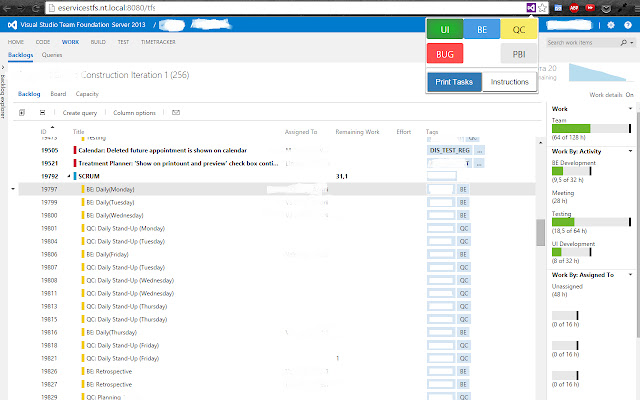Click the ellipsis tag button on row 19505
640x400 pixels.
click(480, 150)
